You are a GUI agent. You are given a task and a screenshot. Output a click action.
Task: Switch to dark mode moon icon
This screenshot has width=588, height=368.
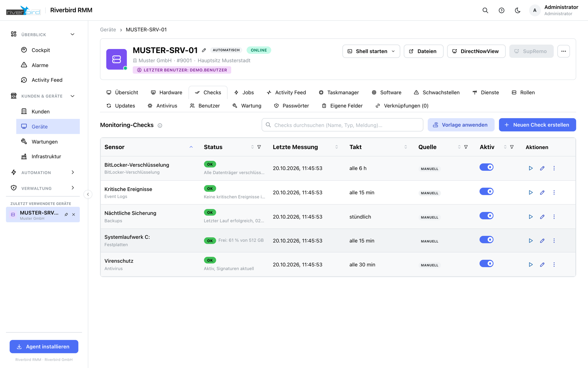tap(517, 10)
